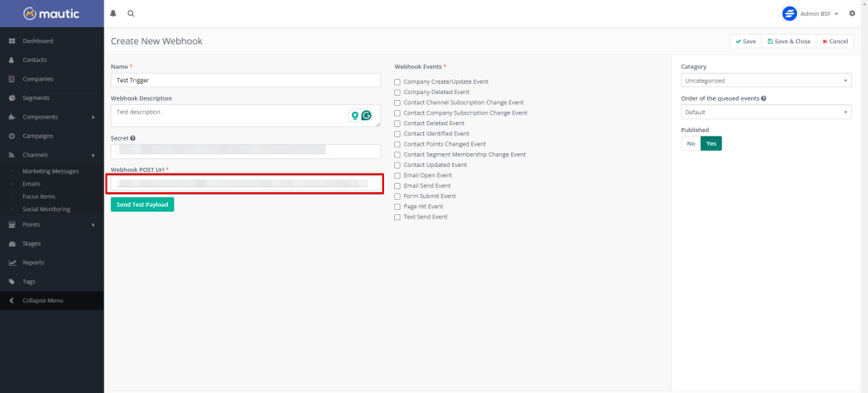The height and width of the screenshot is (393, 868).
Task: Click the Mautic logo
Action: 52,14
